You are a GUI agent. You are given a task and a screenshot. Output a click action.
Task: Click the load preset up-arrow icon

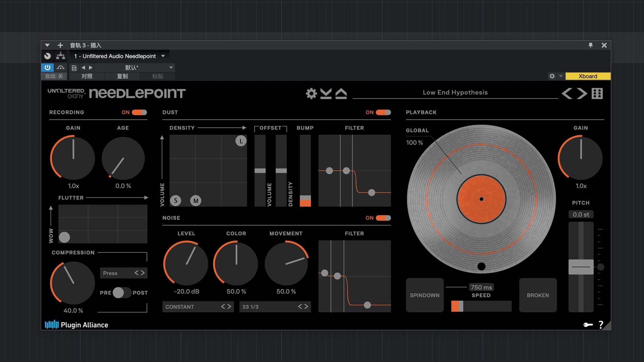pyautogui.click(x=341, y=94)
